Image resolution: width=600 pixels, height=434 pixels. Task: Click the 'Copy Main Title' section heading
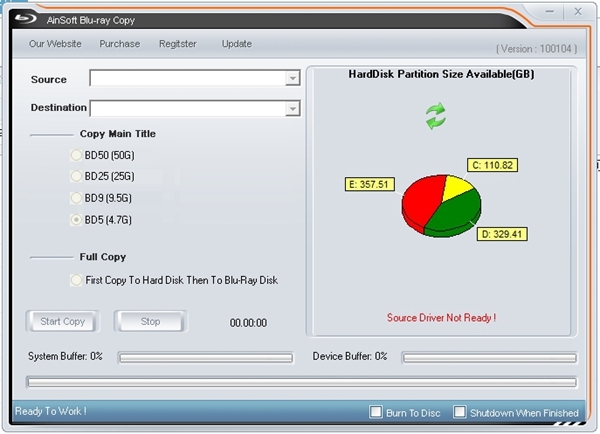tap(117, 134)
